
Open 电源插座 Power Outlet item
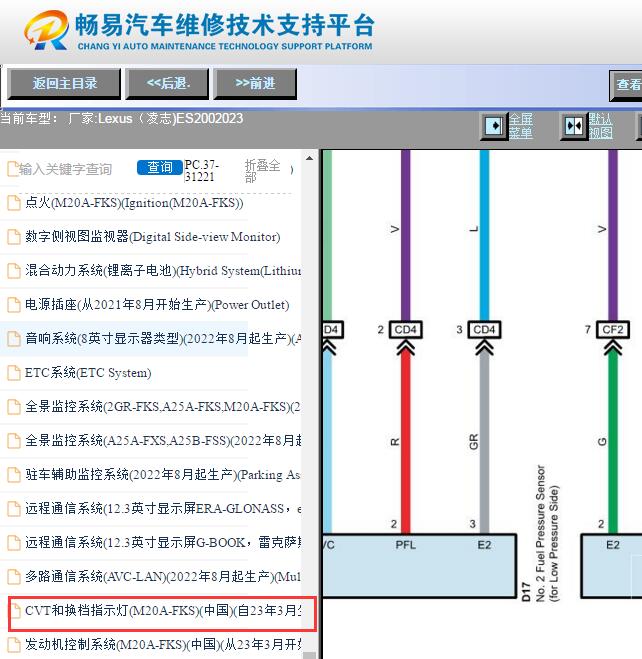point(157,305)
